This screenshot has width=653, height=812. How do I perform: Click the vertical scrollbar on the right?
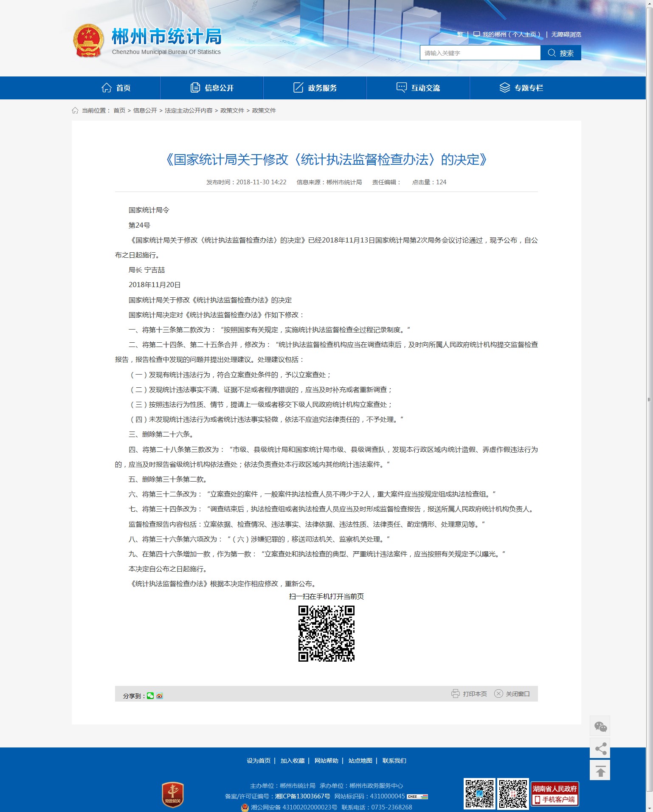(x=649, y=399)
